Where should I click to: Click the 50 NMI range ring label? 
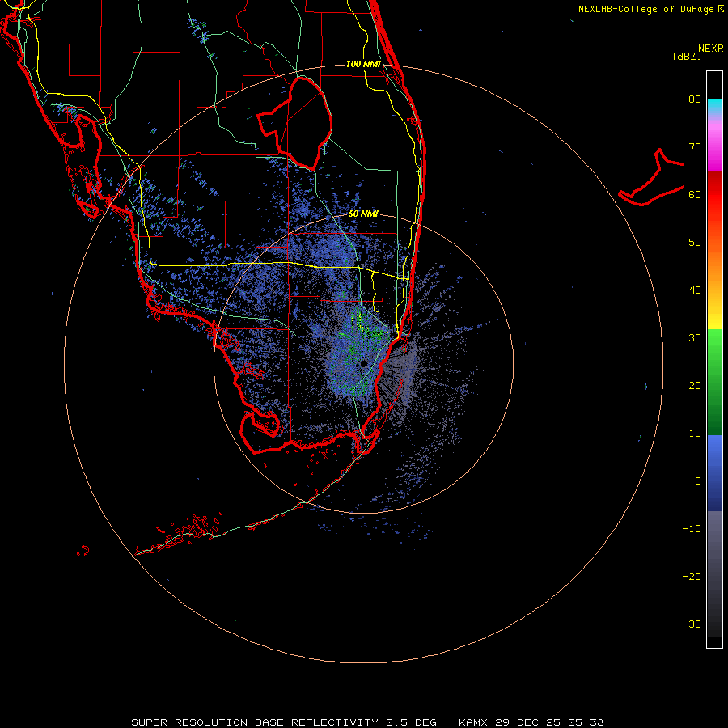(x=363, y=214)
